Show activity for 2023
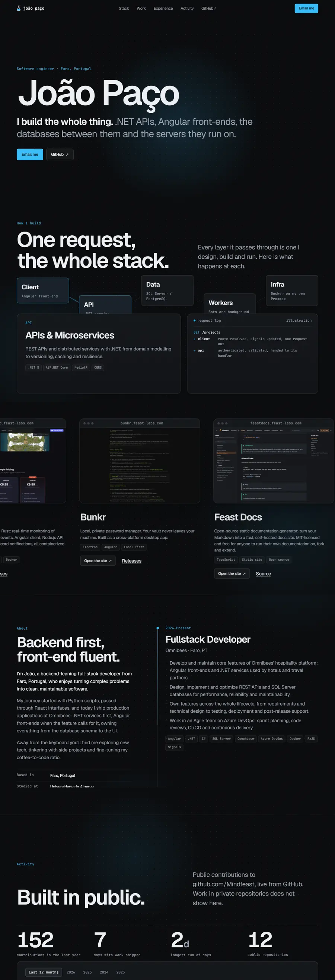 pos(121,972)
